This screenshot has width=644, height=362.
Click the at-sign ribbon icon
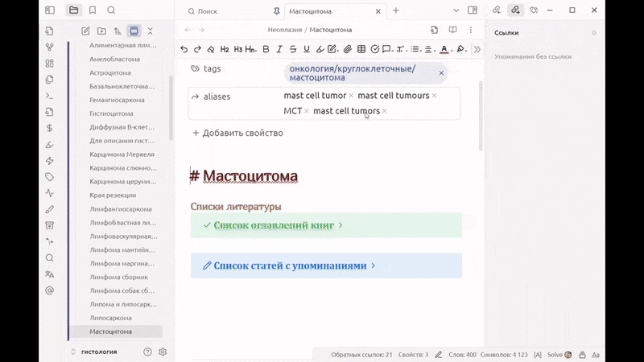(x=49, y=290)
